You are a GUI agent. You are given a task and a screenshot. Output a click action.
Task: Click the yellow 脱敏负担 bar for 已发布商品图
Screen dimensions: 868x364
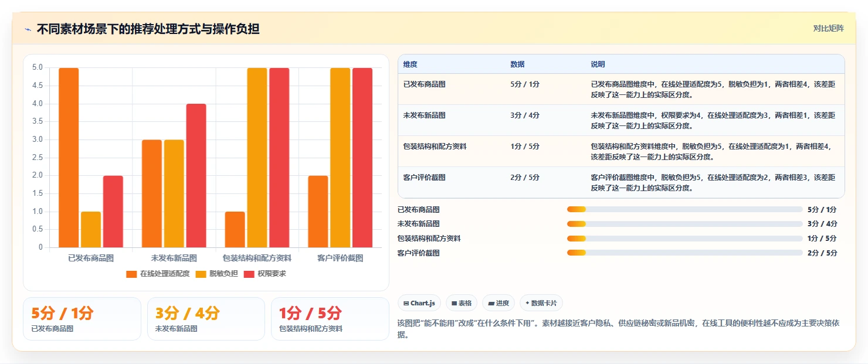click(91, 229)
